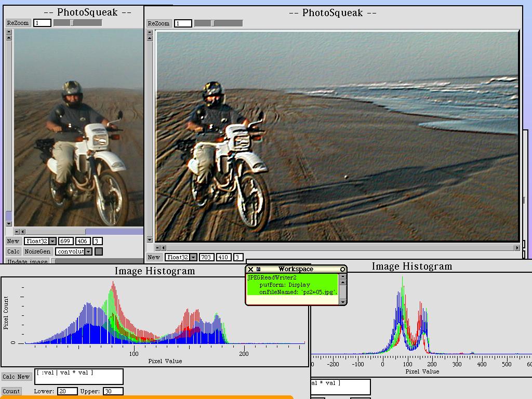The width and height of the screenshot is (532, 399).
Task: Click the Workspace title bar
Action: coord(296,269)
